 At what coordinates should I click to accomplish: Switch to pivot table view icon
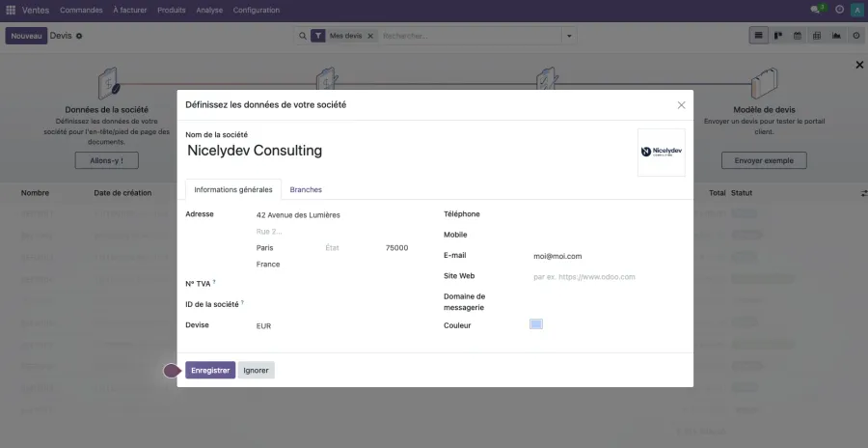817,36
